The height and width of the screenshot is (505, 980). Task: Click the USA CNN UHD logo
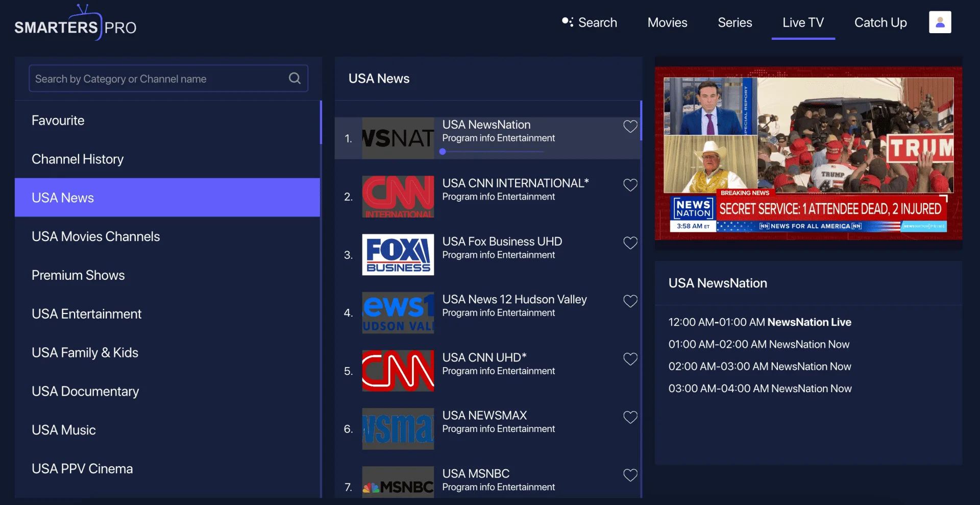pyautogui.click(x=398, y=371)
